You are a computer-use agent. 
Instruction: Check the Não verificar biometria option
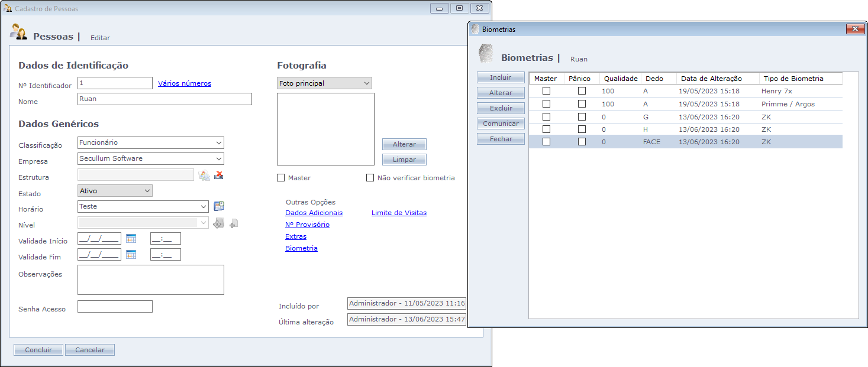coord(370,178)
